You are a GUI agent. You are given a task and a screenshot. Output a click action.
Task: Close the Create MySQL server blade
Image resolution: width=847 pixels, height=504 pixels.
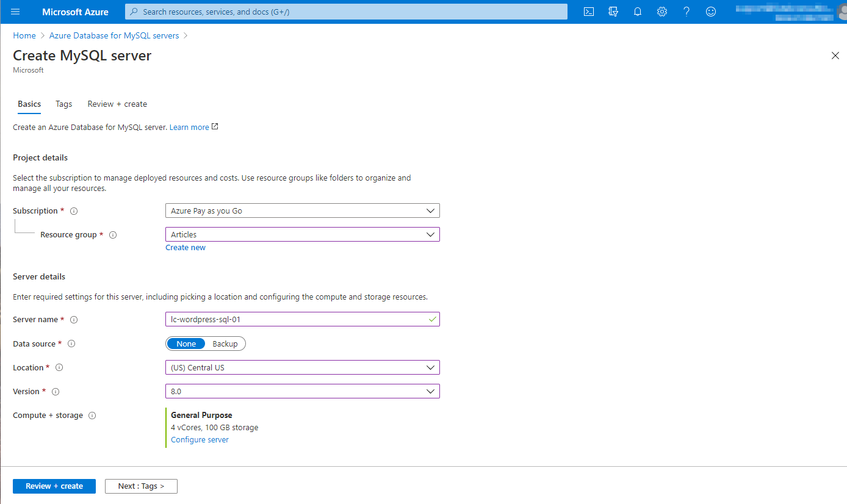835,56
